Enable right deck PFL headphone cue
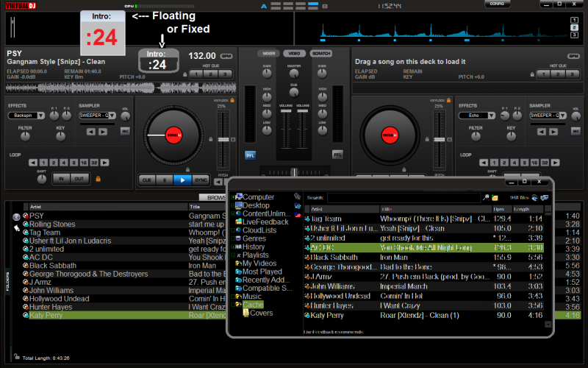Image resolution: width=588 pixels, height=368 pixels. tap(337, 155)
